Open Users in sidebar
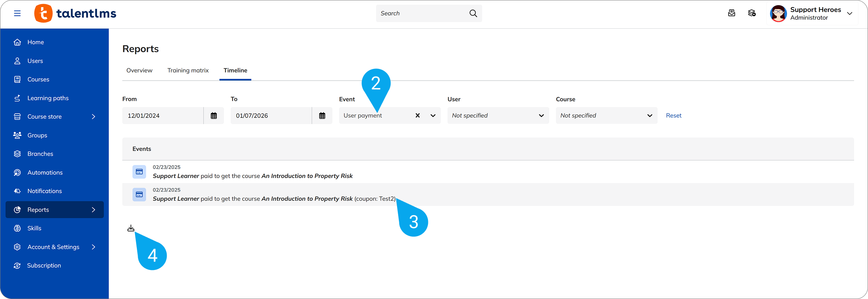 point(55,61)
